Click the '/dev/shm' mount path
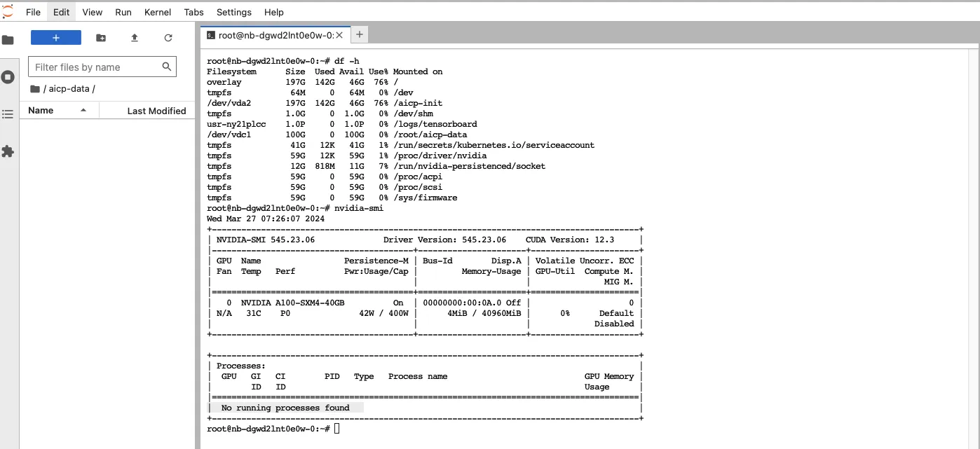This screenshot has height=449, width=980. pos(413,113)
